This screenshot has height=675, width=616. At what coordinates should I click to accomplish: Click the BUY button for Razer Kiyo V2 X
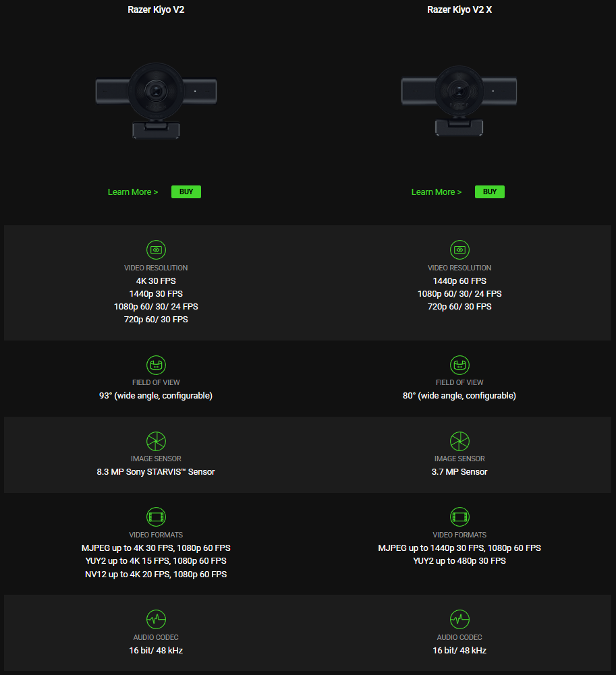pyautogui.click(x=489, y=192)
